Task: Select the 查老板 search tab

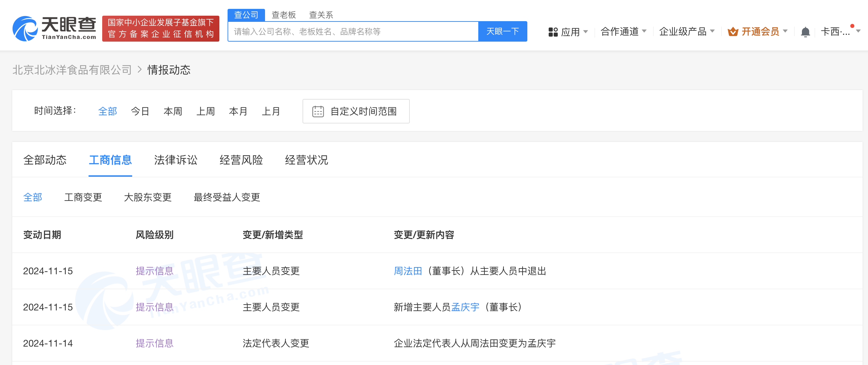Action: coord(284,15)
